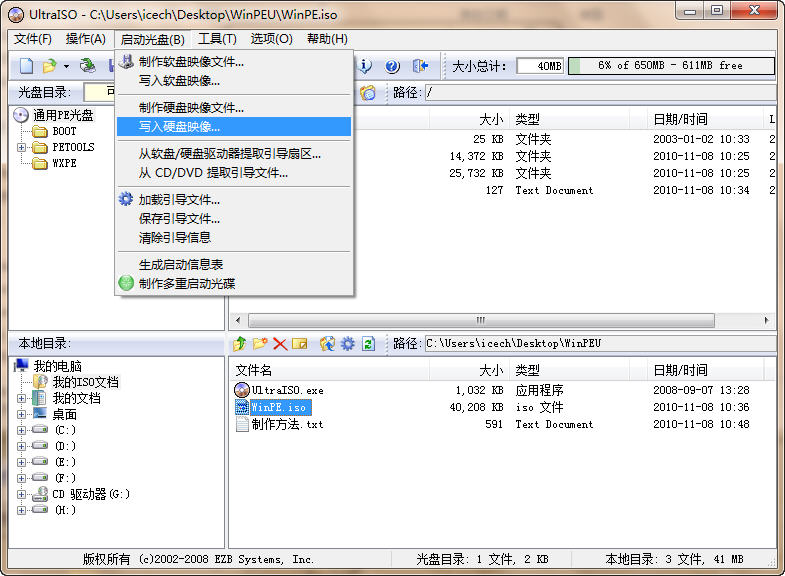Expand the PETOOLS folder tree node

[x=22, y=148]
